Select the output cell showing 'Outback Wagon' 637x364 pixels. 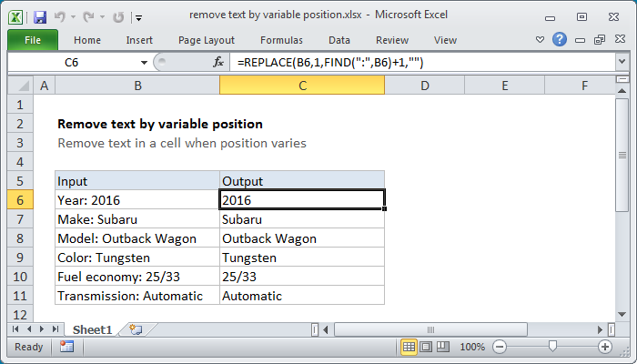tap(302, 238)
